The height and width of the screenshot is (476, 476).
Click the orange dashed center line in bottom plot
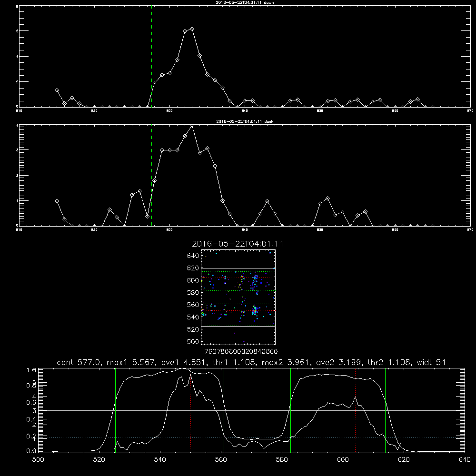point(273,410)
